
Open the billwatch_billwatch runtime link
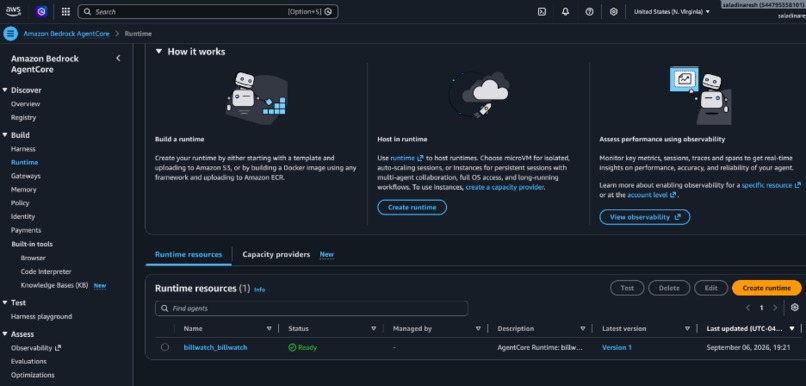(215, 347)
